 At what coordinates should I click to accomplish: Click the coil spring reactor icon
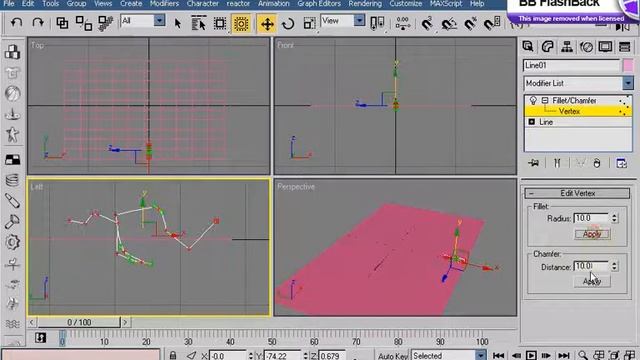(x=13, y=180)
